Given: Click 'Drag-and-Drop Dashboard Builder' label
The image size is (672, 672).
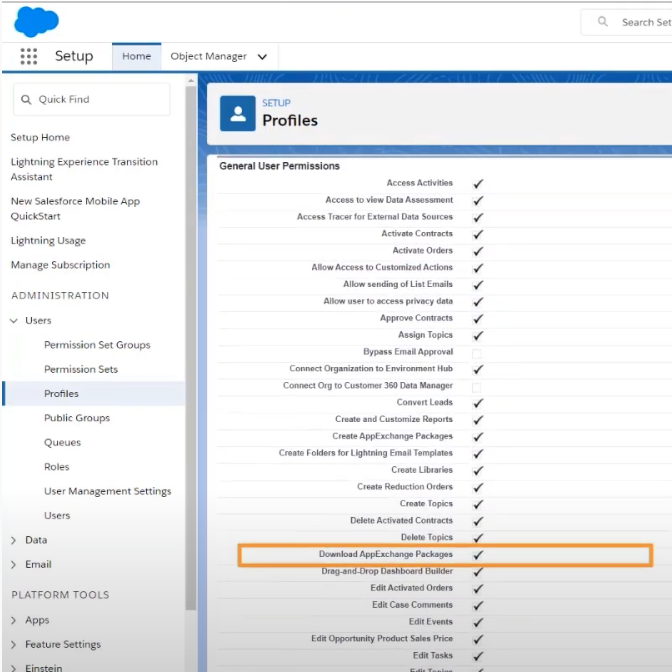Looking at the screenshot, I should point(387,571).
